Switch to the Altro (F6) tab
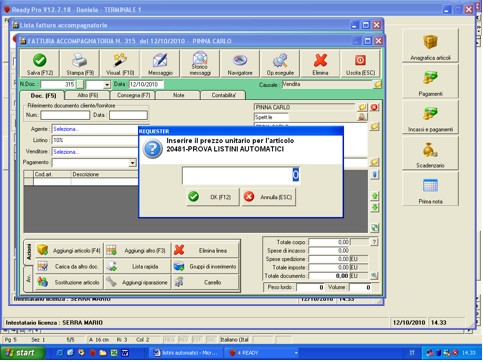Image resolution: width=483 pixels, height=362 pixels. 88,95
